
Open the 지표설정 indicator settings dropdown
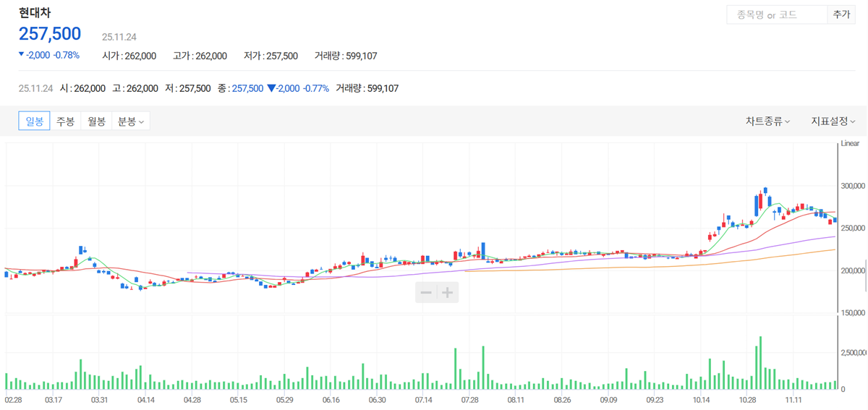point(833,121)
